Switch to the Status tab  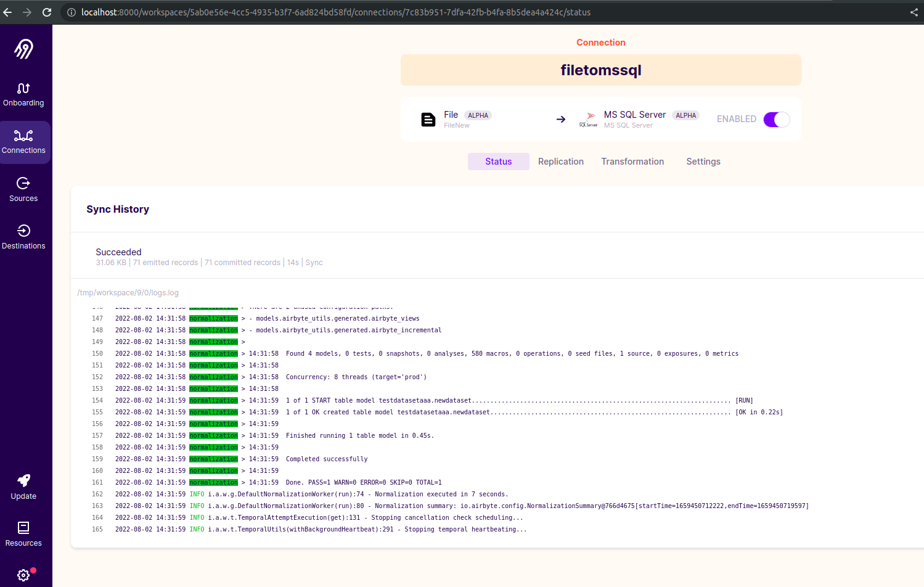point(499,162)
